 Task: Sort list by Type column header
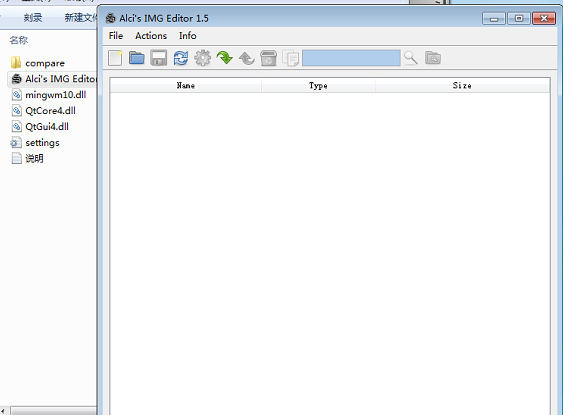click(318, 85)
